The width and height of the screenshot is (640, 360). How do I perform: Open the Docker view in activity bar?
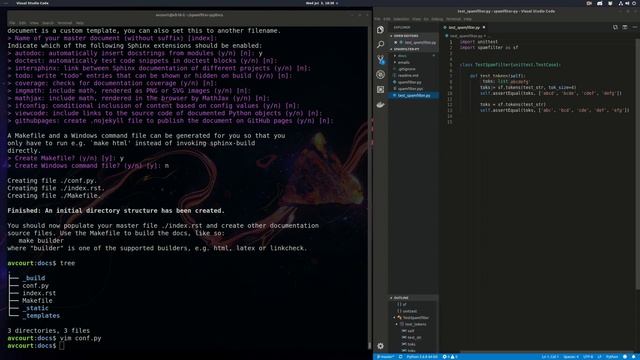tap(380, 104)
